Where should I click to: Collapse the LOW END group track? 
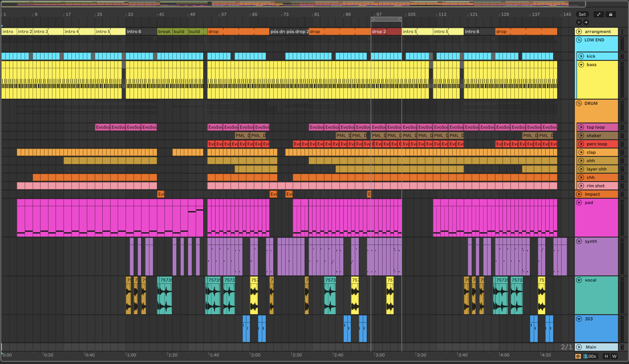pos(579,40)
